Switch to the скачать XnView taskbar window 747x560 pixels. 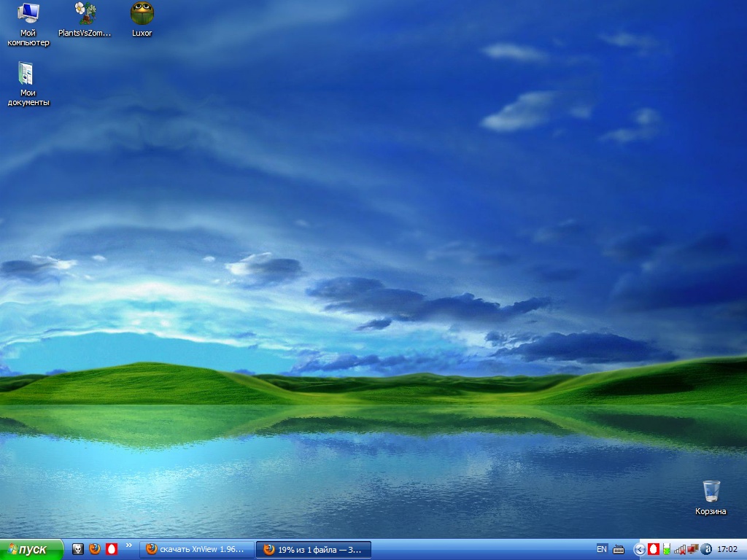coord(198,549)
